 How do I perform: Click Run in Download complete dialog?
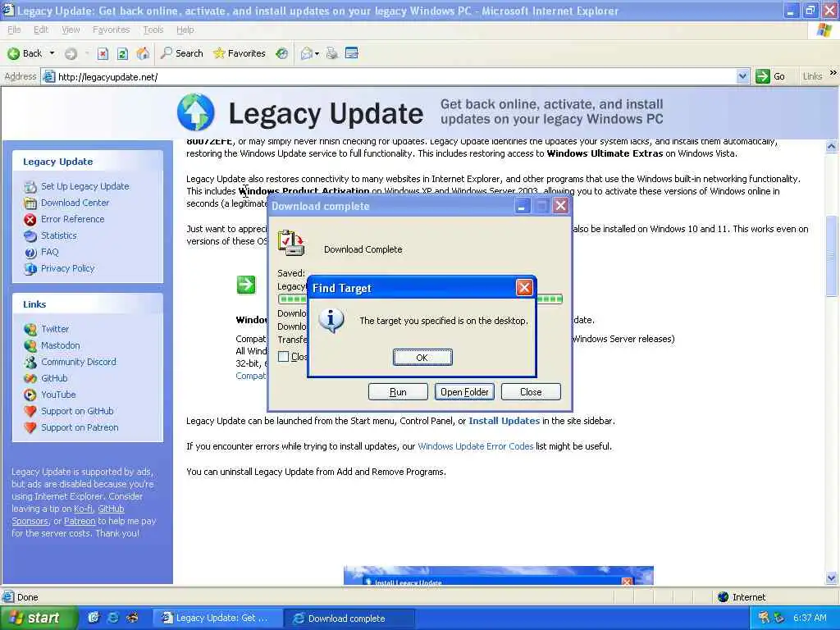coord(398,391)
